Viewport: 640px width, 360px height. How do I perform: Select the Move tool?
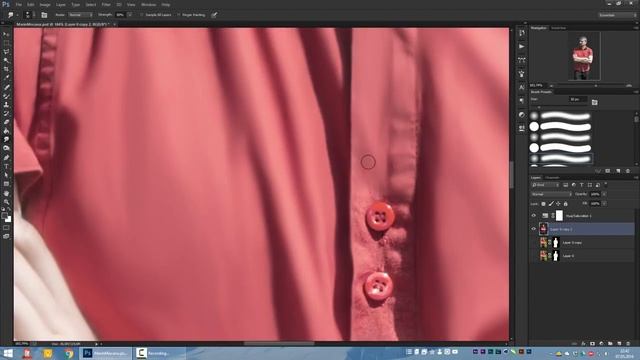point(6,34)
